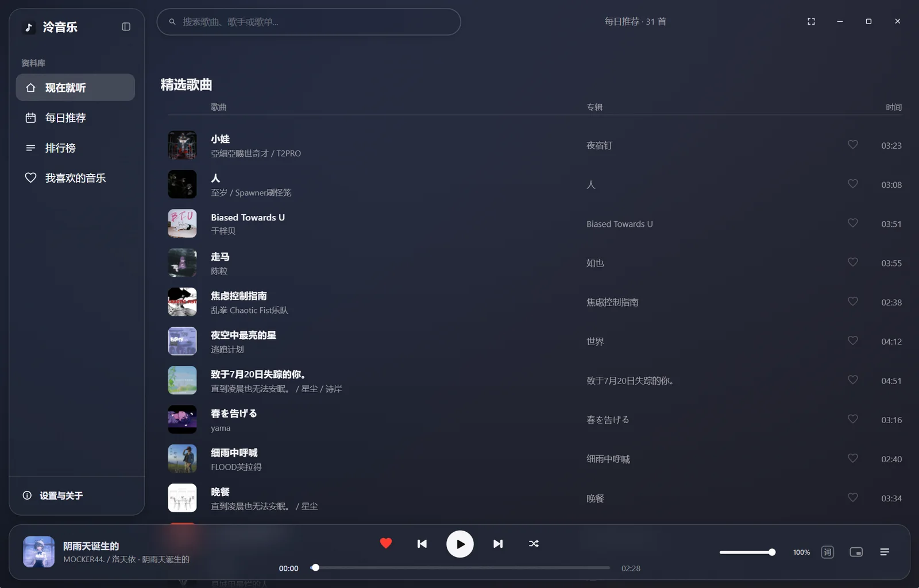Enter fullscreen mode using the expand icon
This screenshot has height=588, width=919.
(x=811, y=21)
